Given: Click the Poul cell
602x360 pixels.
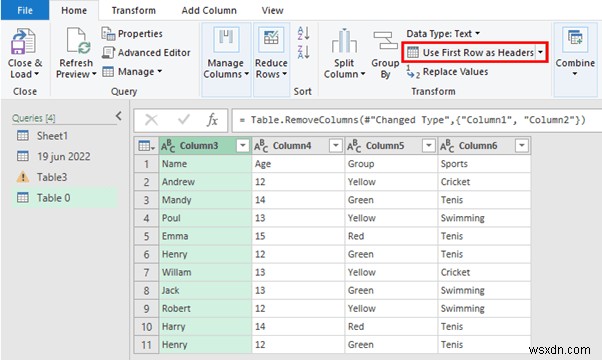Looking at the screenshot, I should 205,218.
